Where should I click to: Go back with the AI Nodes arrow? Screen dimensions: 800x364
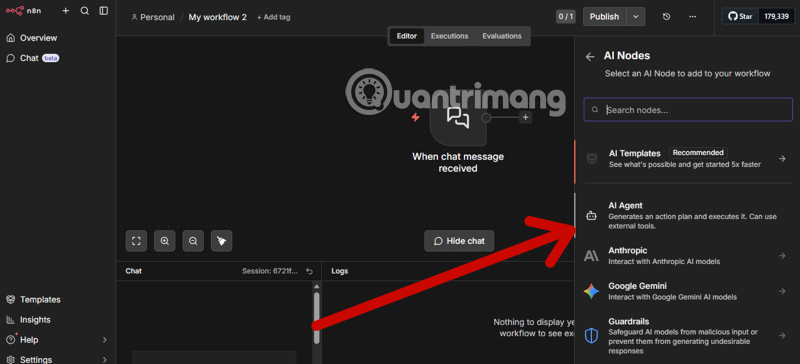point(590,57)
